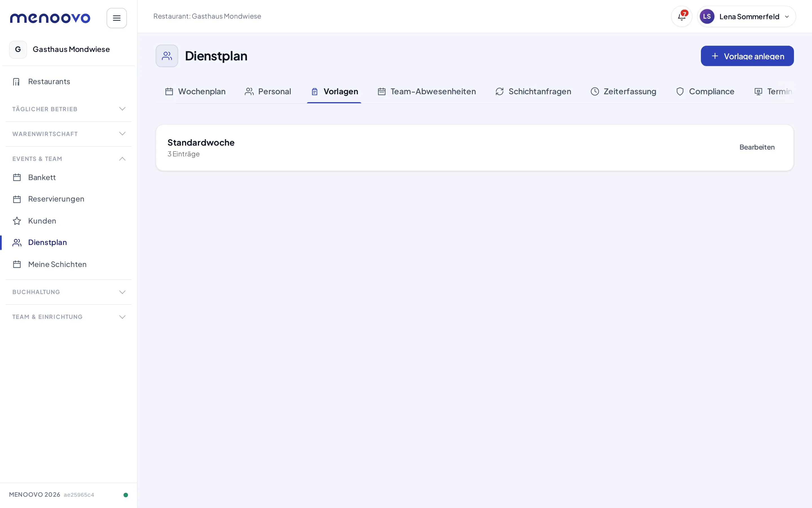Click the Dienstplan header people icon
Screen dimensions: 812x508
[x=167, y=56]
